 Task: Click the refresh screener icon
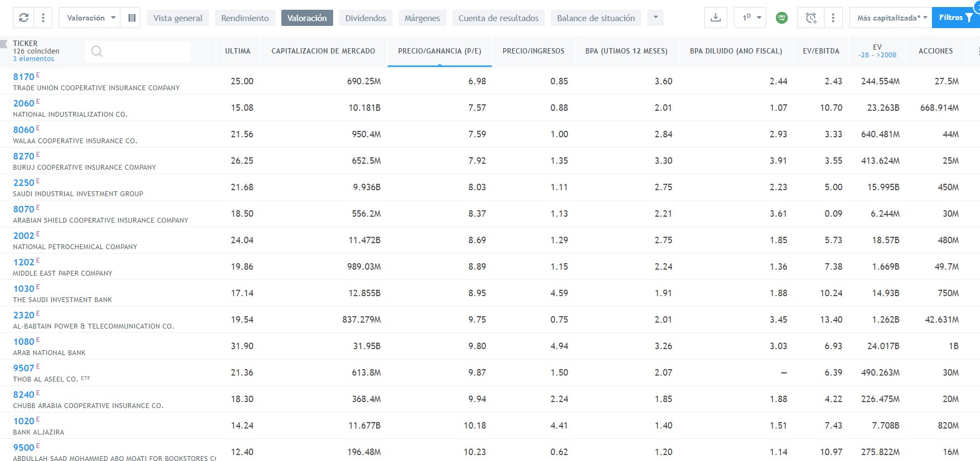coord(23,18)
